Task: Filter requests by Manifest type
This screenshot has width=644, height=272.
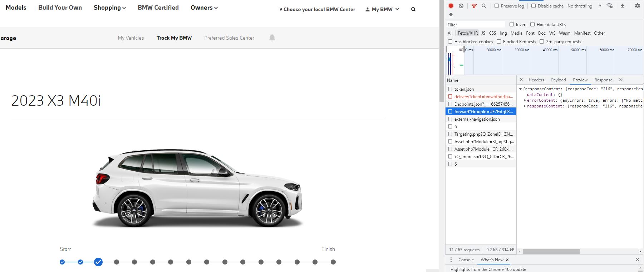Action: coord(582,33)
